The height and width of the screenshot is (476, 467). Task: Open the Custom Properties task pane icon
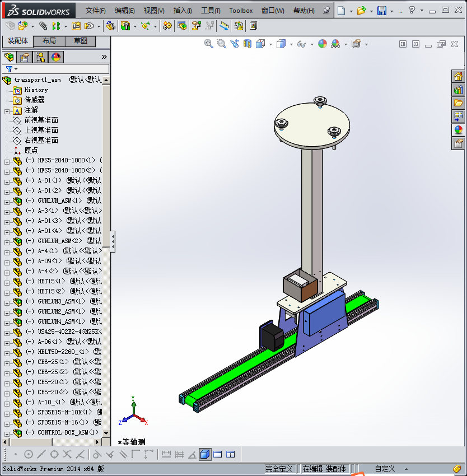pyautogui.click(x=458, y=143)
